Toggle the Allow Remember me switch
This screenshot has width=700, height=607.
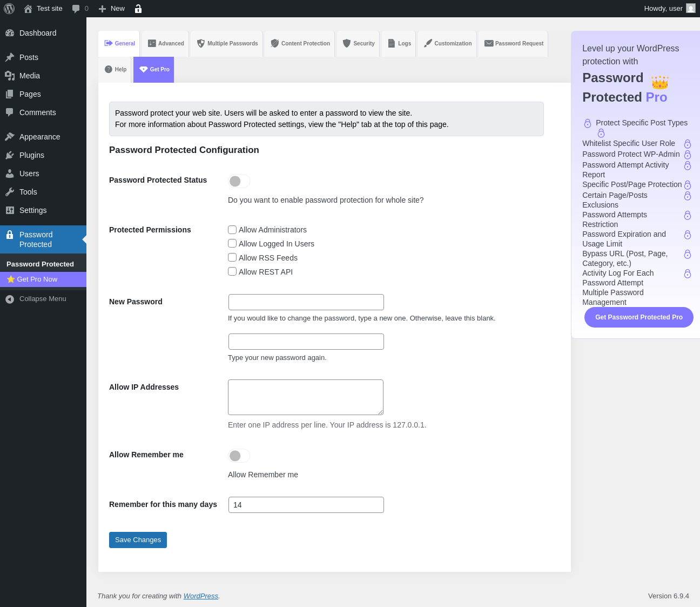click(x=239, y=456)
